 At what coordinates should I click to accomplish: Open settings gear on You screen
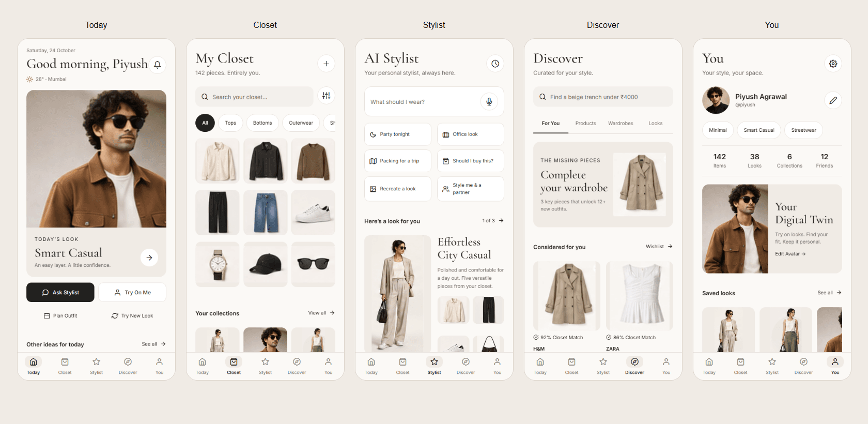(x=833, y=64)
